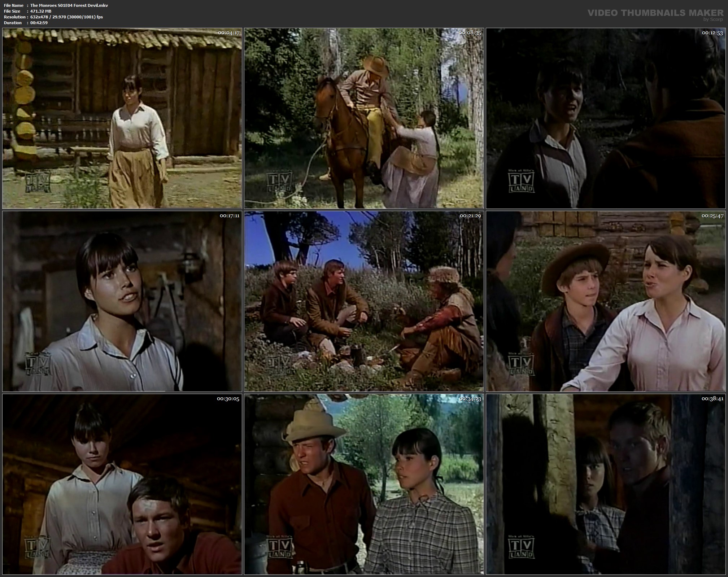
Task: Click the thumbnail stamped 00:17:11
Action: pos(122,301)
